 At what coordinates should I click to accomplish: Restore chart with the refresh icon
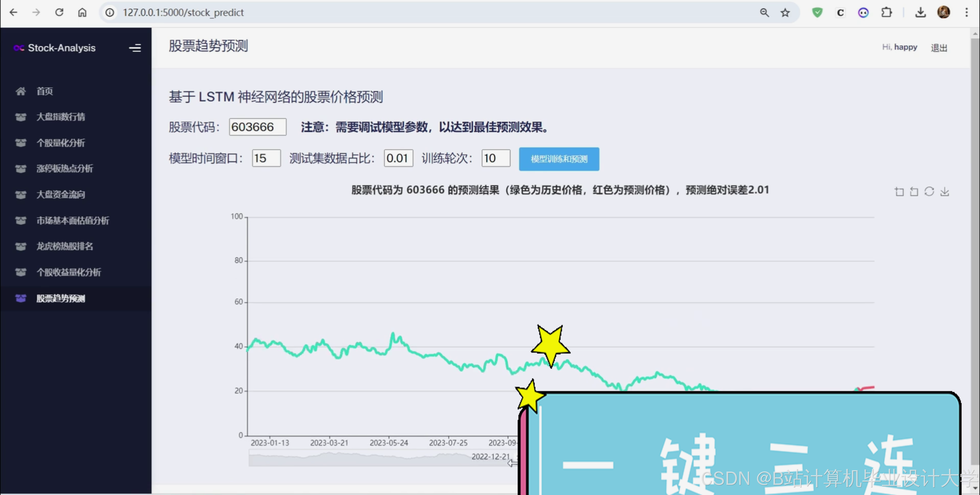pyautogui.click(x=929, y=192)
